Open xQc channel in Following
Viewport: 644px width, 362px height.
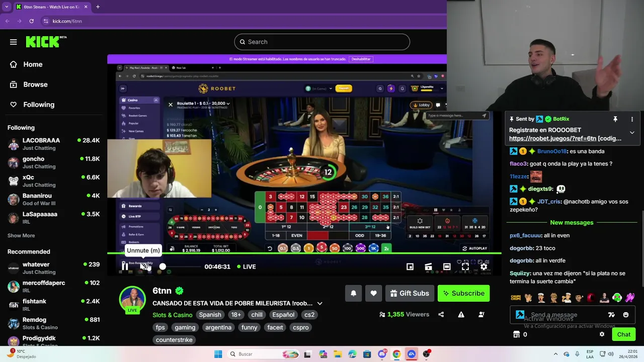[x=53, y=181]
